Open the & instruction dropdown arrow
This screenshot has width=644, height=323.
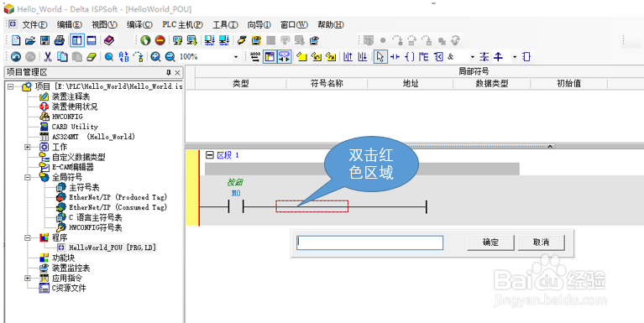pyautogui.click(x=473, y=57)
